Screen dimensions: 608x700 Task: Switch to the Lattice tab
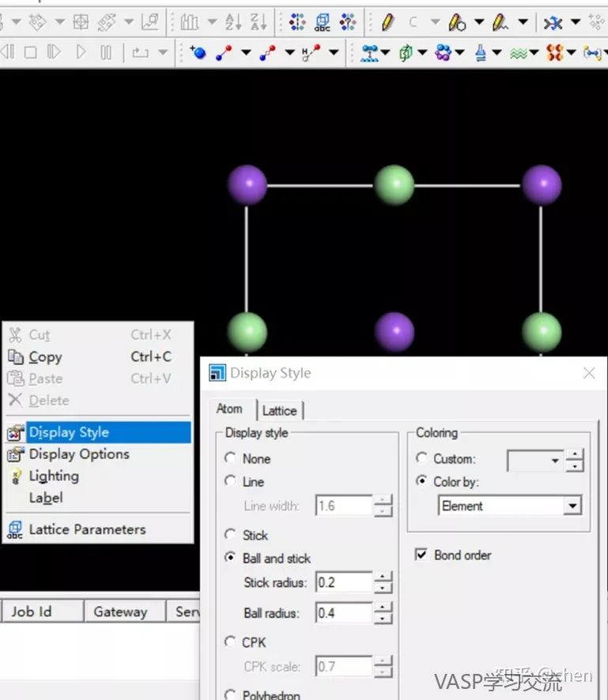click(x=280, y=410)
